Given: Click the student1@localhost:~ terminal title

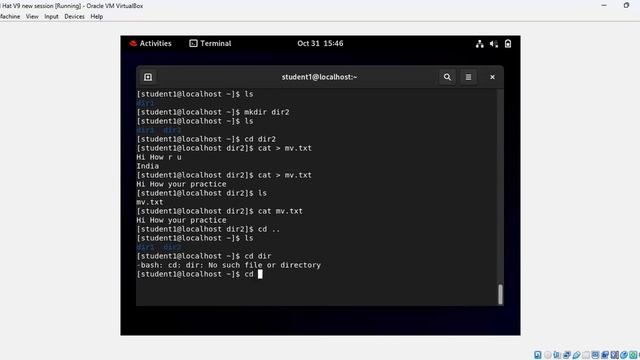Looking at the screenshot, I should coord(319,77).
